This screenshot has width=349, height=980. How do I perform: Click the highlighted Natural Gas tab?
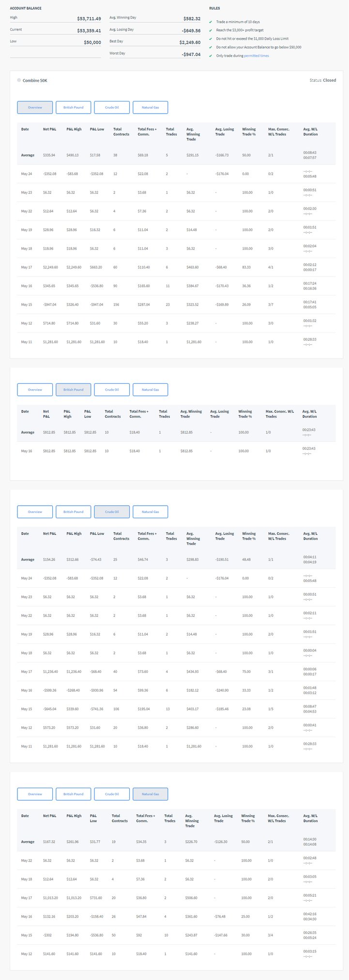pyautogui.click(x=150, y=794)
